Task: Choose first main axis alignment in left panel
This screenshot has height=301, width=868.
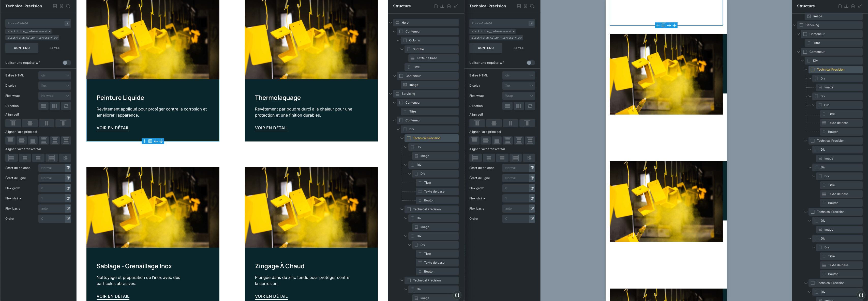Action: [10, 140]
